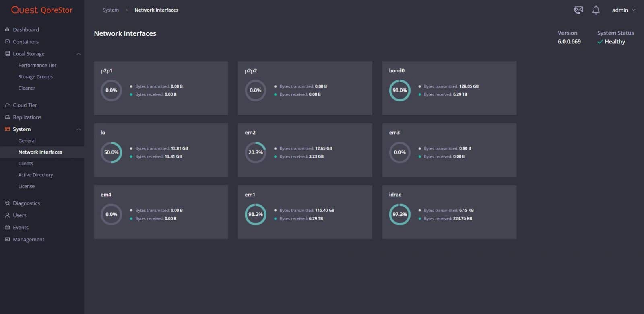Image resolution: width=644 pixels, height=314 pixels.
Task: Click the Diagnostics magnifier icon
Action: [x=7, y=203]
